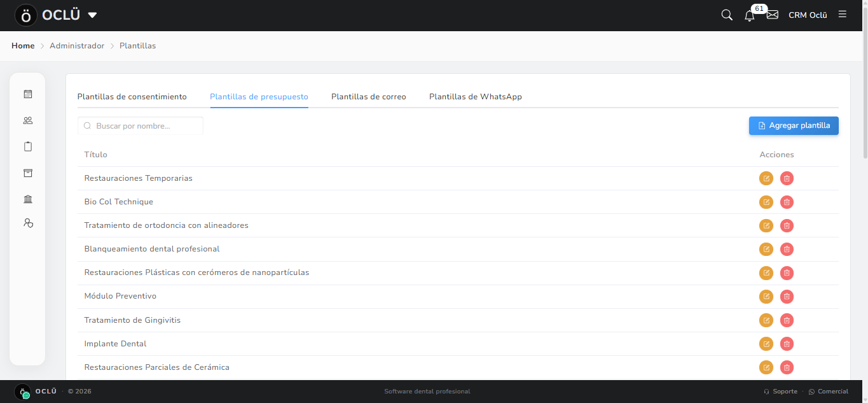868x403 pixels.
Task: Click the Soporte link in the footer
Action: point(780,392)
